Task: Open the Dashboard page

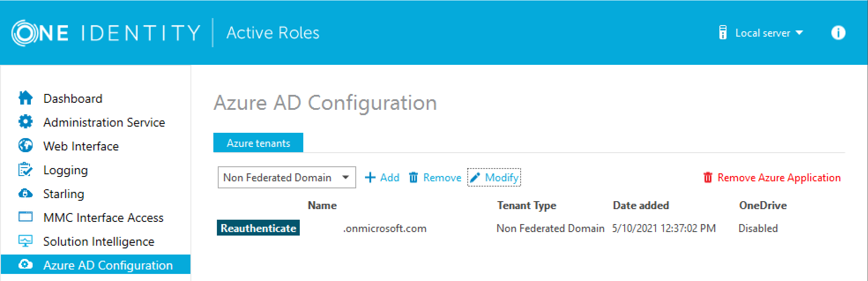Action: tap(73, 98)
